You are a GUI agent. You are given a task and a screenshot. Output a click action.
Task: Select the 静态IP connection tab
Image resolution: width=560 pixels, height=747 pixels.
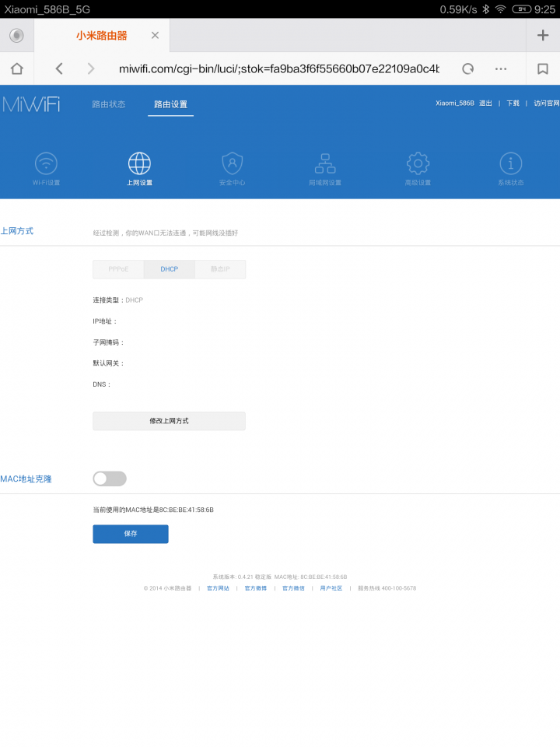point(220,269)
